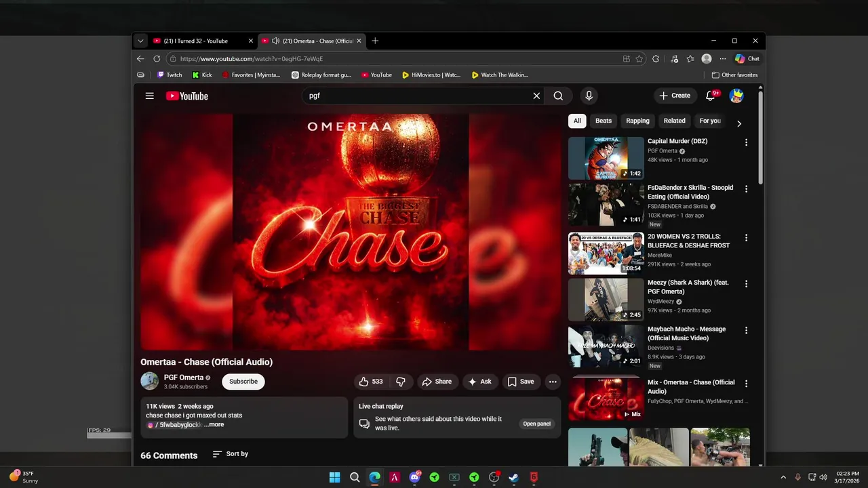Open the weather widget showing 35°F
Screen dimensions: 868x488
click(24, 477)
